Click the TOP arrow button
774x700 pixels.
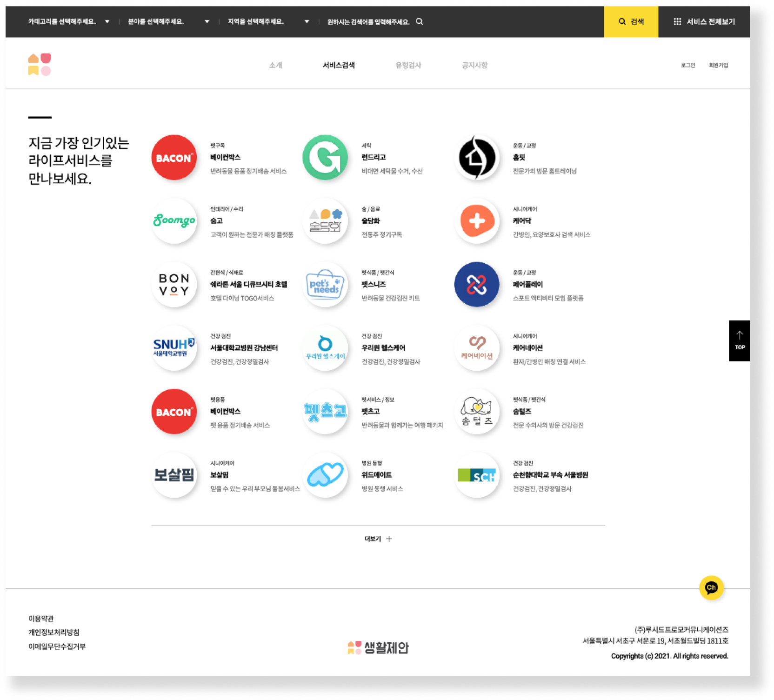click(x=739, y=340)
